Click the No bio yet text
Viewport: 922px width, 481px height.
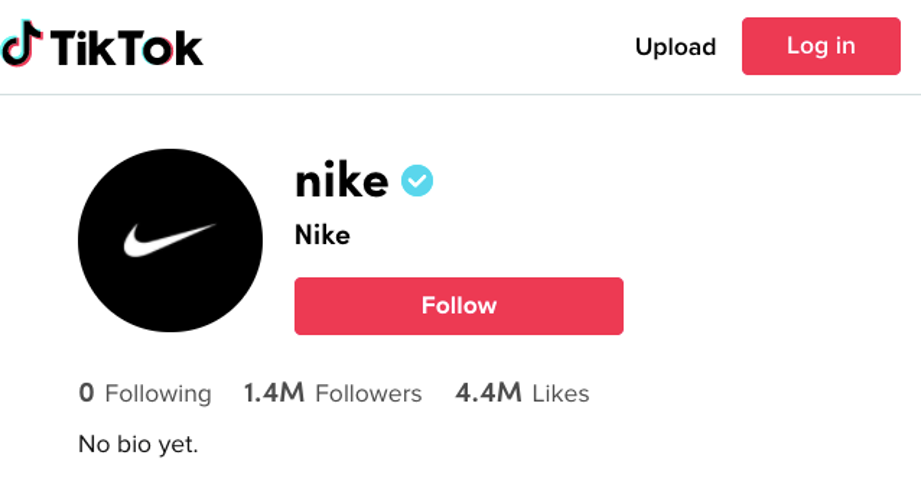138,444
